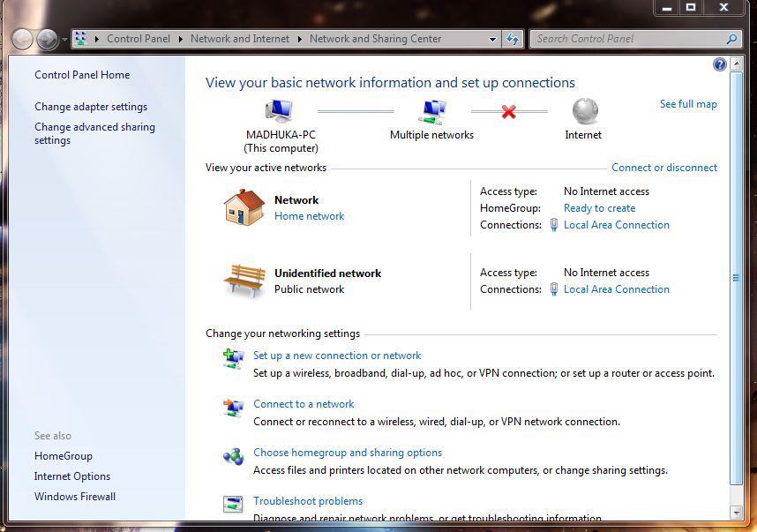Select the Multiple networks icon in the map
757x532 pixels.
coord(431,110)
